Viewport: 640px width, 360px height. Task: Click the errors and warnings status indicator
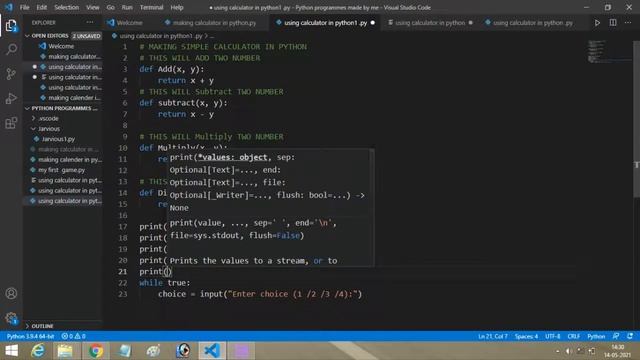tap(73, 336)
